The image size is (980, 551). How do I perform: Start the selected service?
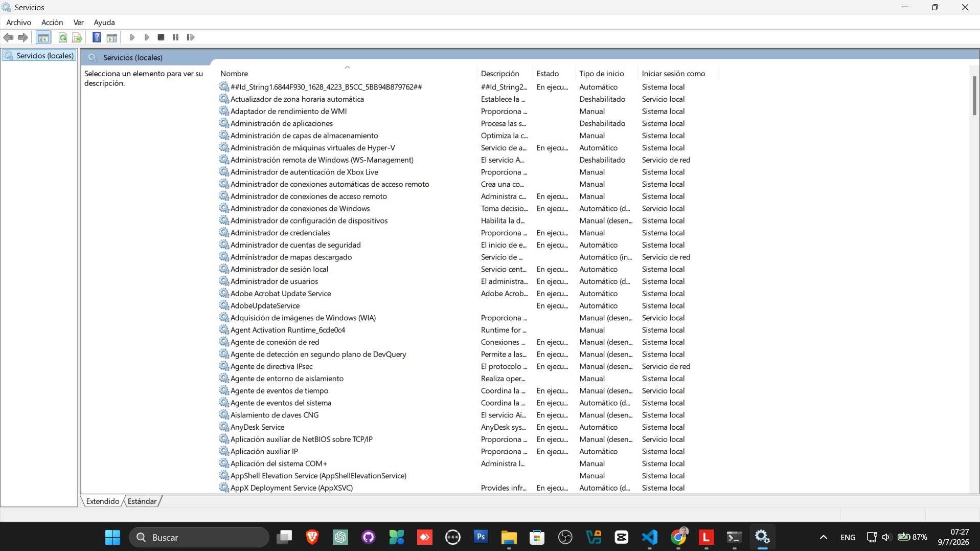[132, 37]
